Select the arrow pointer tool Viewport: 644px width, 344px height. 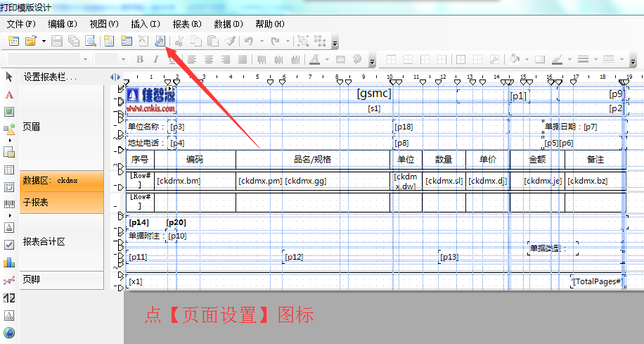point(10,77)
